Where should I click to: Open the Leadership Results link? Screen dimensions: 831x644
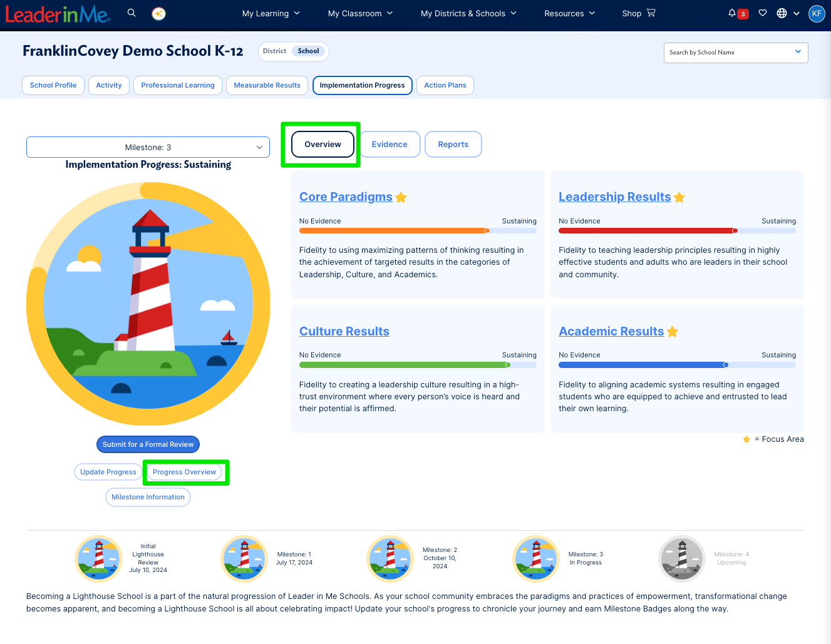coord(615,197)
